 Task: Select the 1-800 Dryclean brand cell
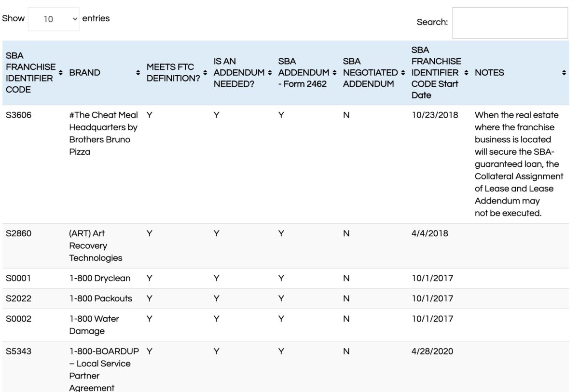pos(100,278)
